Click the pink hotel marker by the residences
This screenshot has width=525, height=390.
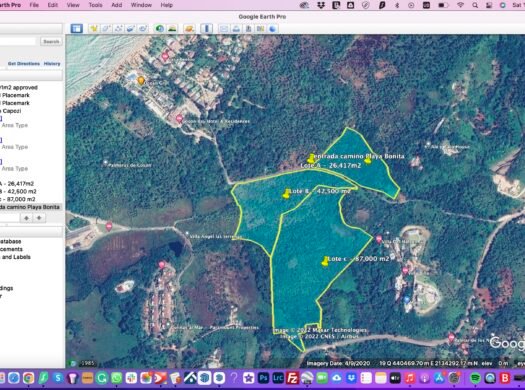point(179,119)
